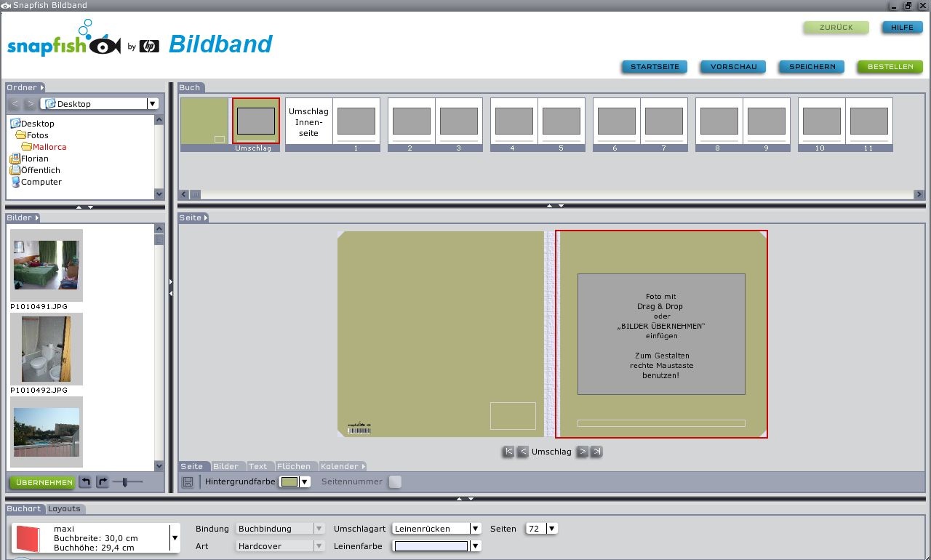Navigate forward in the folder browser

click(x=30, y=104)
